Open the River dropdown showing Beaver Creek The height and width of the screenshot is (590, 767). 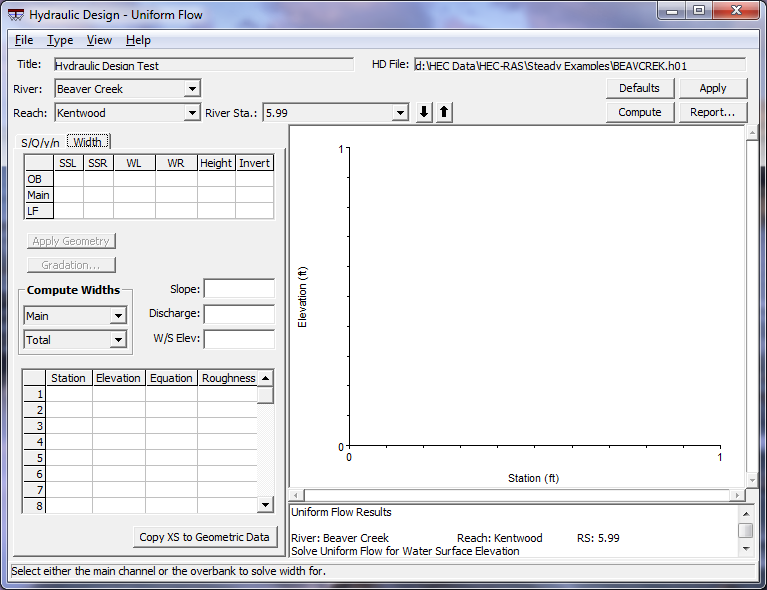(x=192, y=89)
